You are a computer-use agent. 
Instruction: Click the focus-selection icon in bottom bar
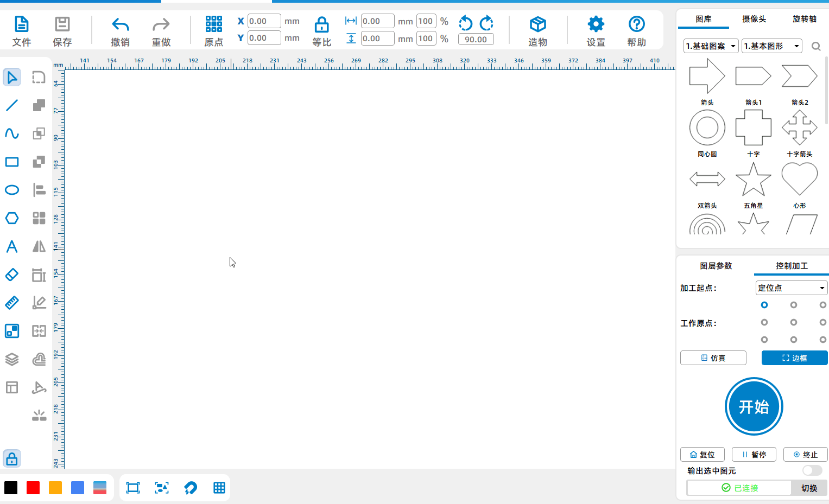pos(162,488)
